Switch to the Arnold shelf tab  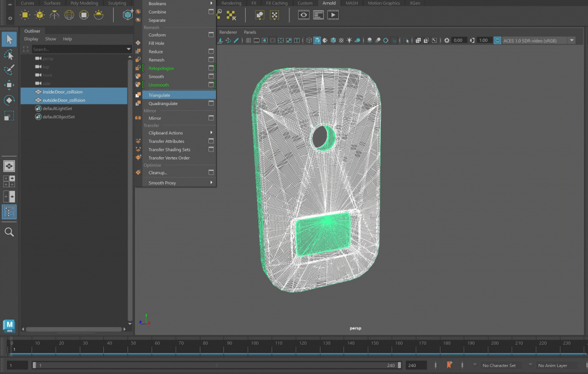(329, 3)
